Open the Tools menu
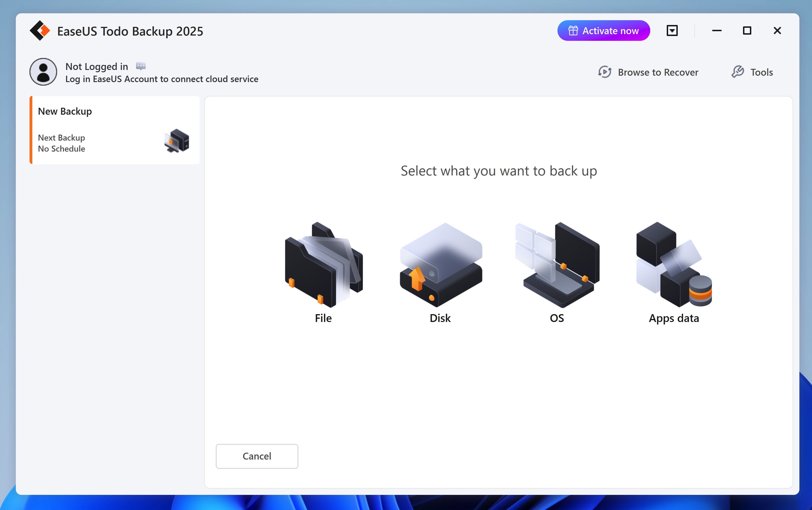The width and height of the screenshot is (812, 510). pos(752,72)
